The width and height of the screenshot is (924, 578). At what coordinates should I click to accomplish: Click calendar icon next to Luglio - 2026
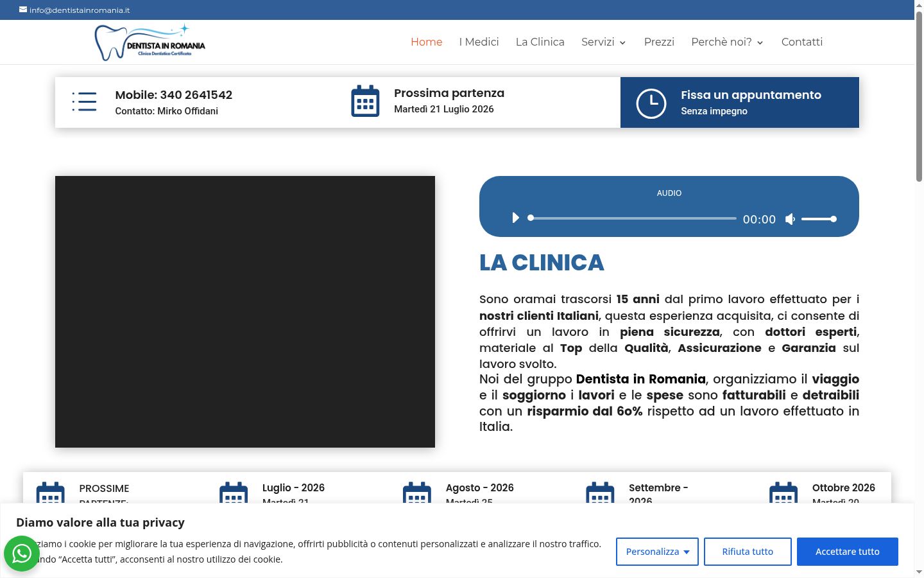[x=234, y=492]
